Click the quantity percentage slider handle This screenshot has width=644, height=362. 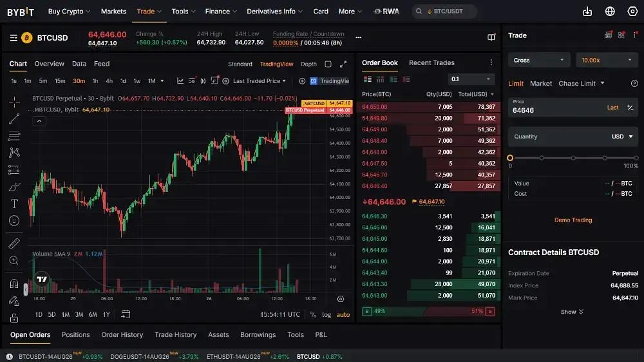pos(510,158)
